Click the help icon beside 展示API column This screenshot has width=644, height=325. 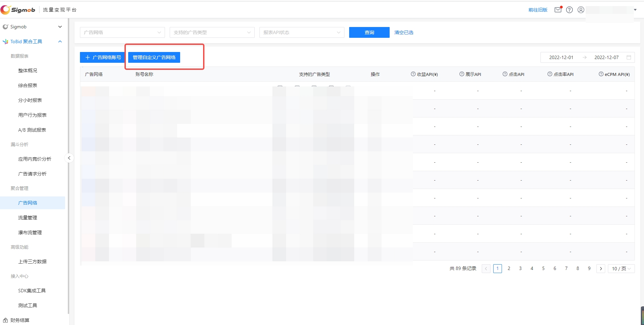[461, 74]
